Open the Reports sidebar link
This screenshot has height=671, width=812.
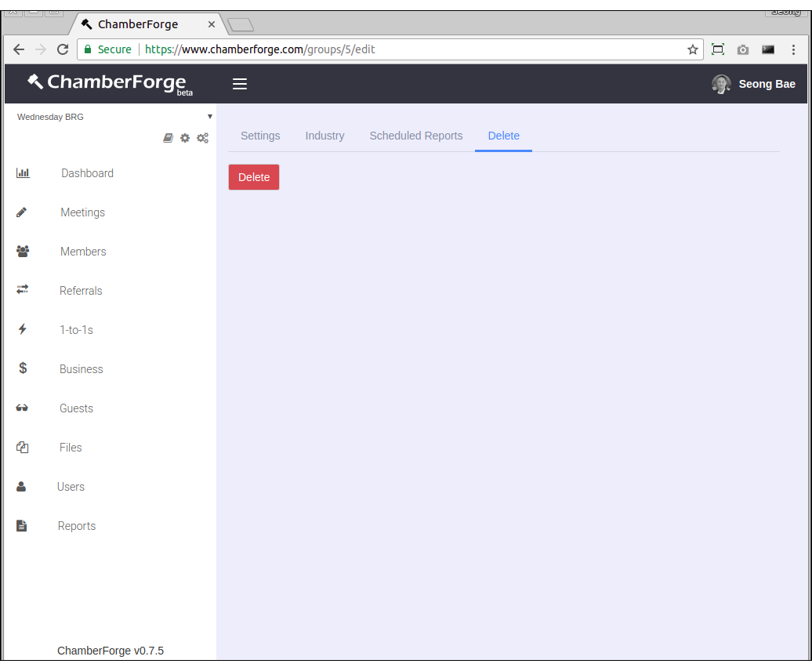[77, 526]
